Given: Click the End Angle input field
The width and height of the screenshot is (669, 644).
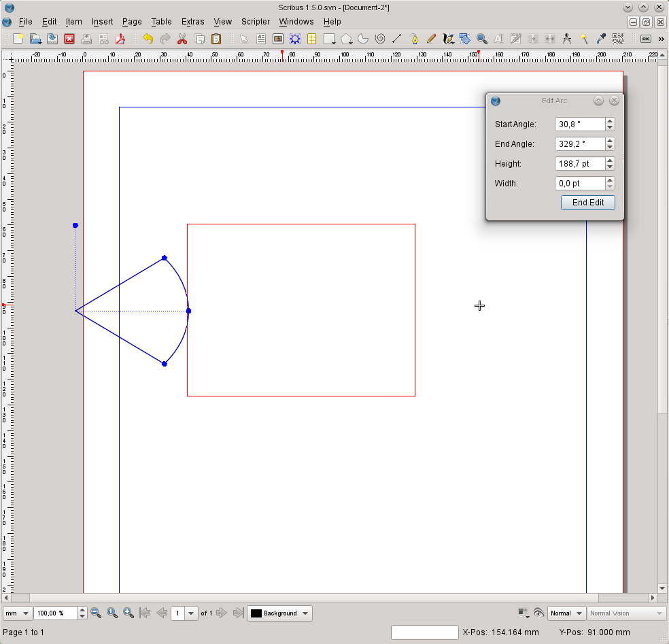Looking at the screenshot, I should (579, 144).
